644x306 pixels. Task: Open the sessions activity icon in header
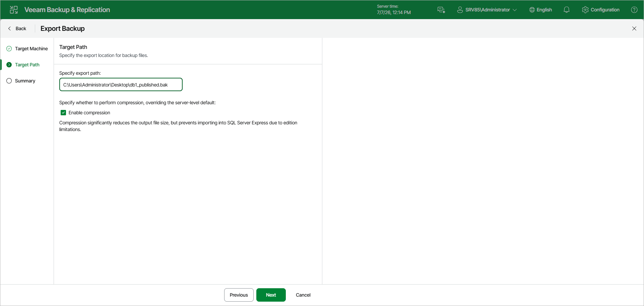pos(441,10)
